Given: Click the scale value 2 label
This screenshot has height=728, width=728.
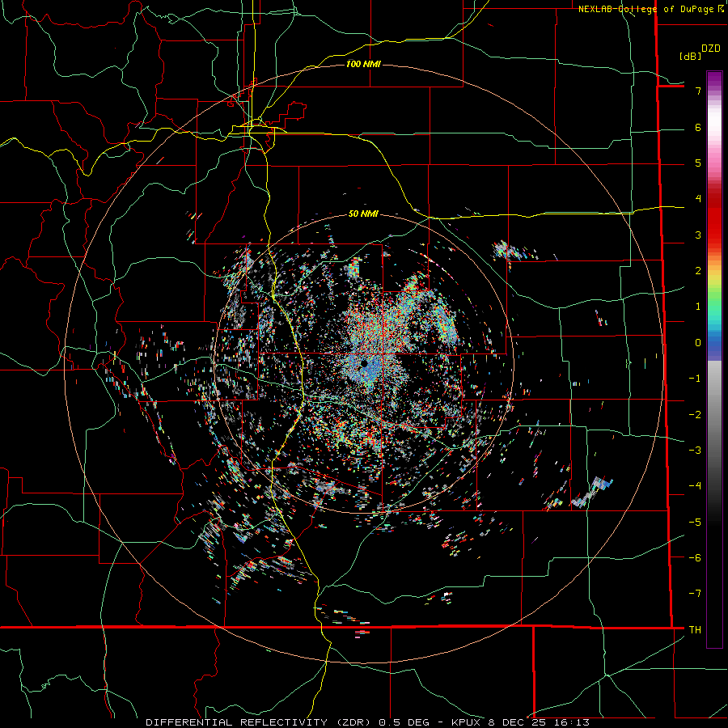Looking at the screenshot, I should coord(698,271).
